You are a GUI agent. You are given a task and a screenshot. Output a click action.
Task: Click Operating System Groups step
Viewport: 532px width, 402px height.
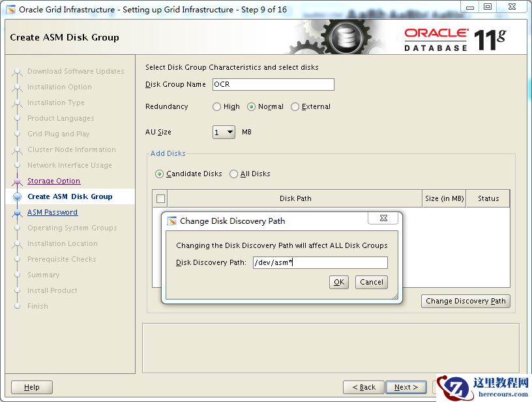(72, 228)
